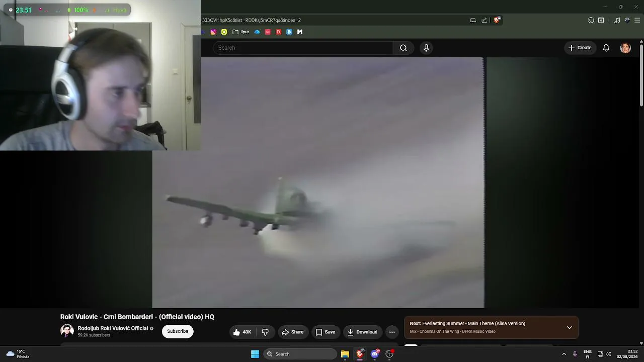The image size is (644, 362).
Task: Click the Windows taskbar Search box
Action: click(x=300, y=354)
